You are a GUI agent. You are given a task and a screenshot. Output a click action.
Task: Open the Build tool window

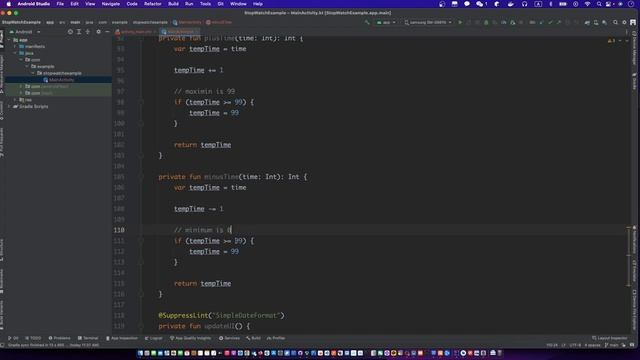tap(253, 338)
